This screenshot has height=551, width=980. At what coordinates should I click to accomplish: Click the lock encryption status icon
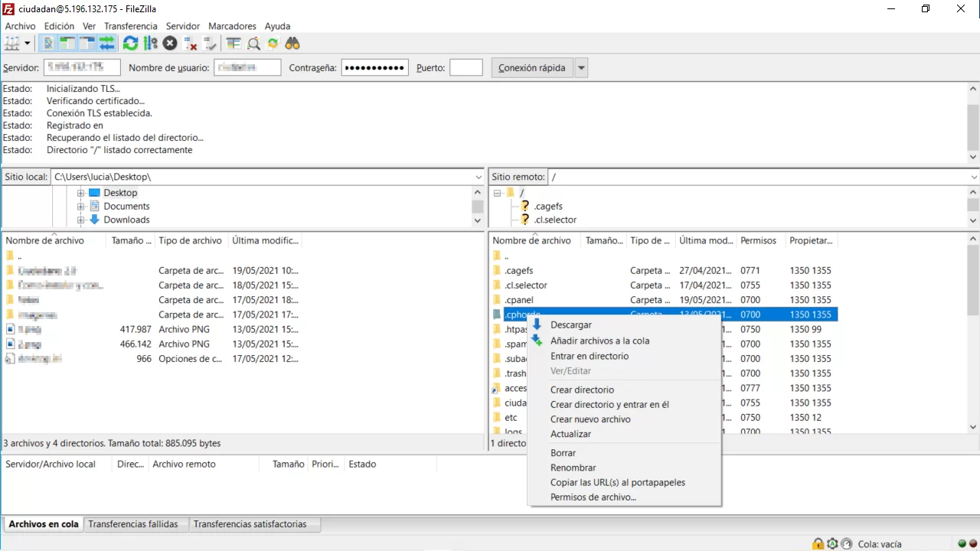tap(818, 544)
